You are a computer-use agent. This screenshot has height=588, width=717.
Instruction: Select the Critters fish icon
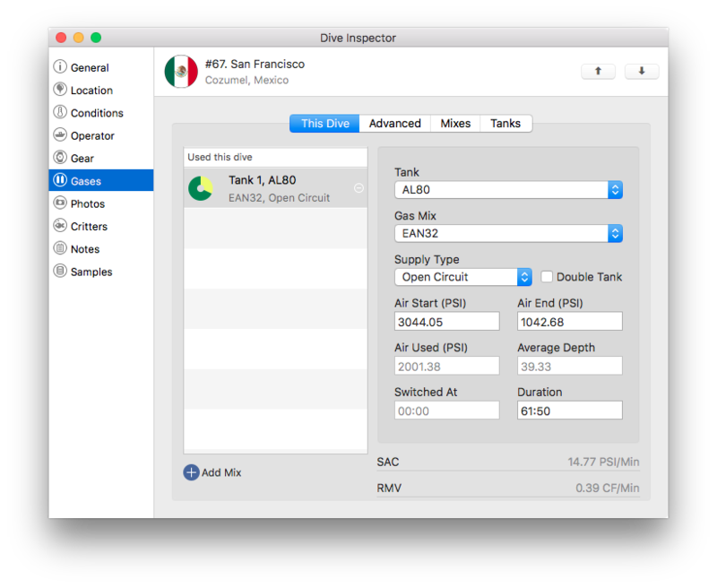pyautogui.click(x=60, y=227)
